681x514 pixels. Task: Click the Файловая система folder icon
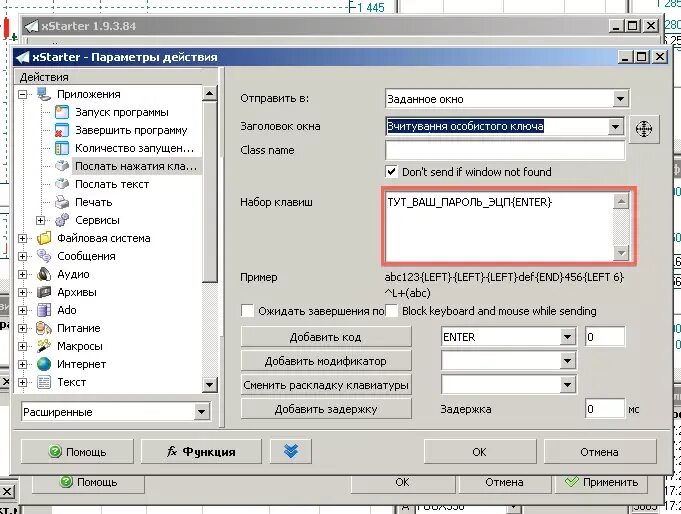coord(44,238)
